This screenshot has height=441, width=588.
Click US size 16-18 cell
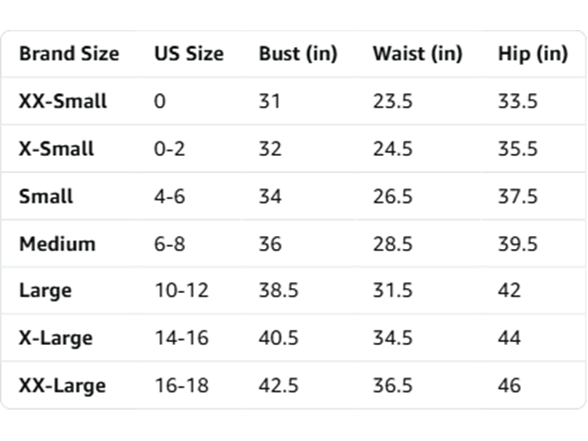coord(182,386)
